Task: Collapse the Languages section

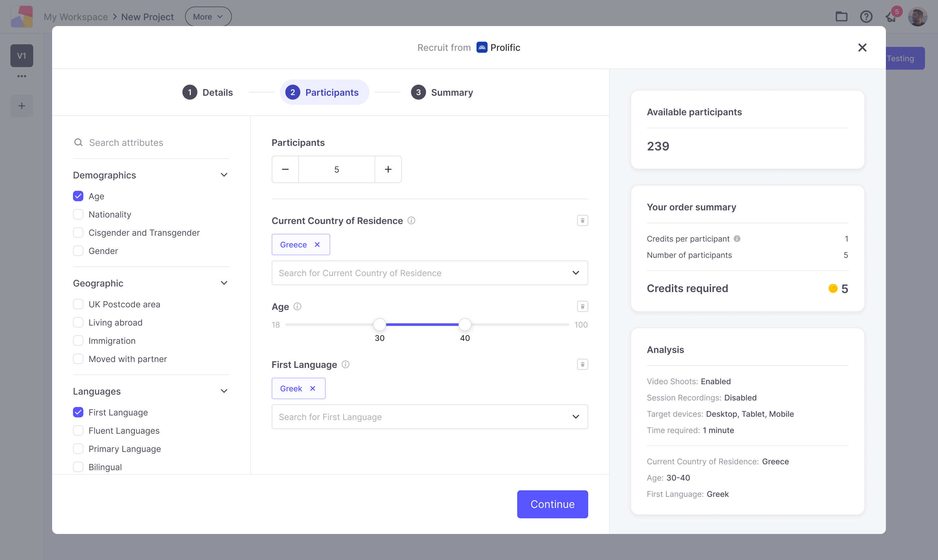Action: pos(224,391)
